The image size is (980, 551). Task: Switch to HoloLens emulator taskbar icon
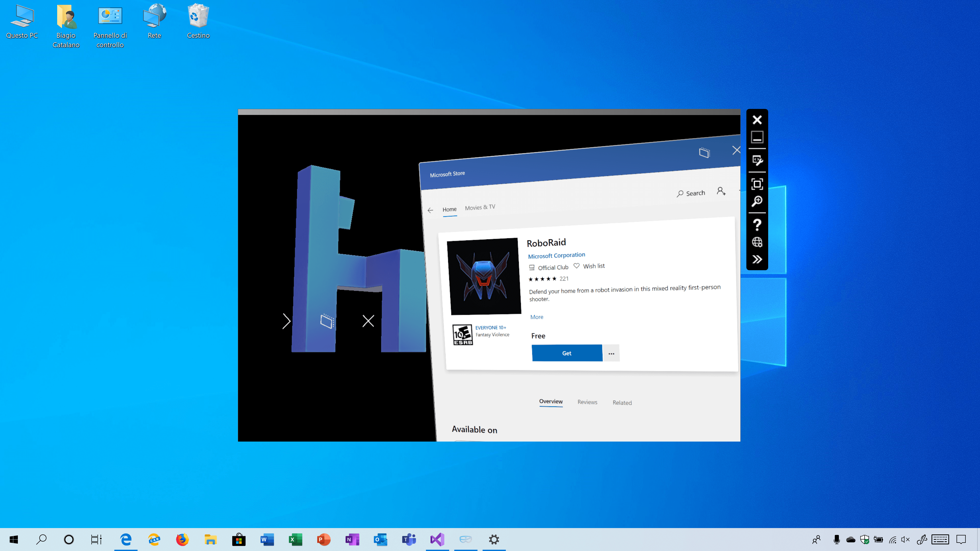466,539
